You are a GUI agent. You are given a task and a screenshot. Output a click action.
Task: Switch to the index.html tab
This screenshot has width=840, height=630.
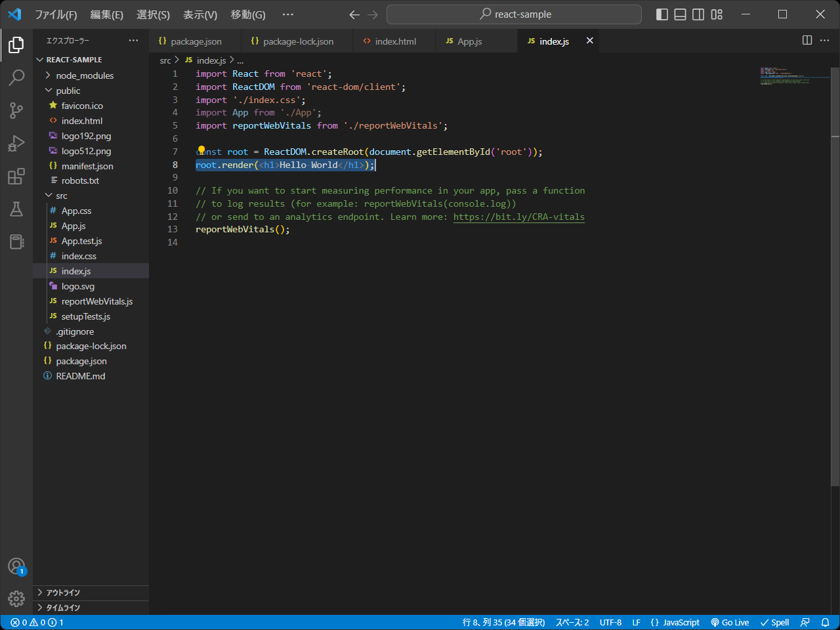(394, 41)
